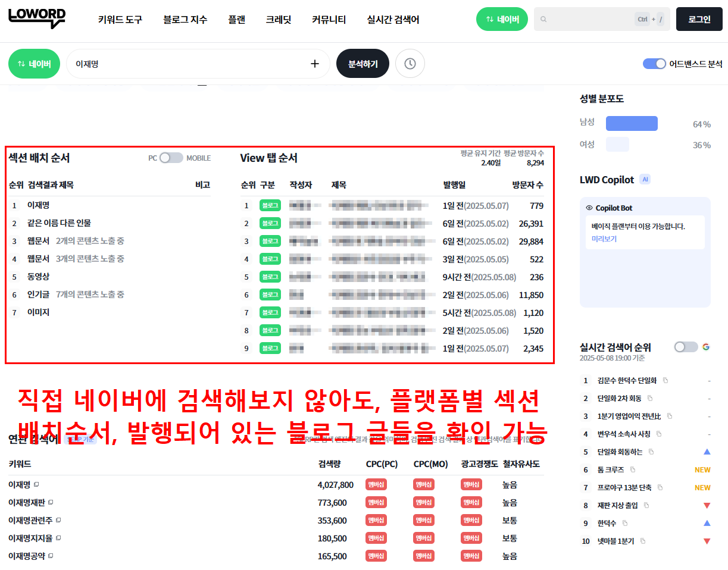Click 블로그 badge in View tab row 1
Screen dimensions: 728x570
pyautogui.click(x=270, y=206)
